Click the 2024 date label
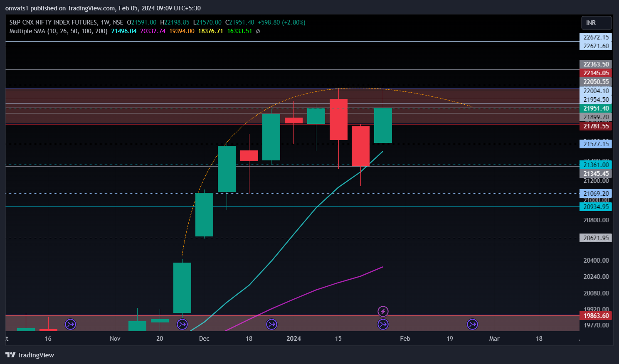 click(293, 339)
